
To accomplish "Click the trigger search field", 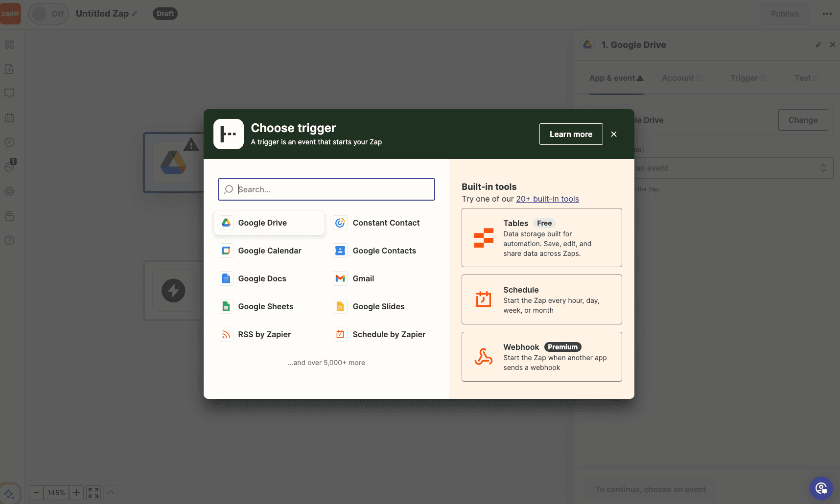I will (326, 189).
